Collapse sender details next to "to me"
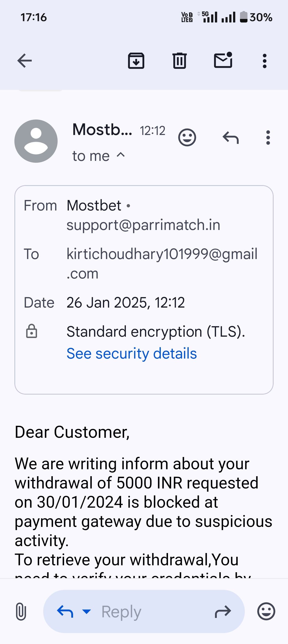288x644 pixels. point(121,155)
